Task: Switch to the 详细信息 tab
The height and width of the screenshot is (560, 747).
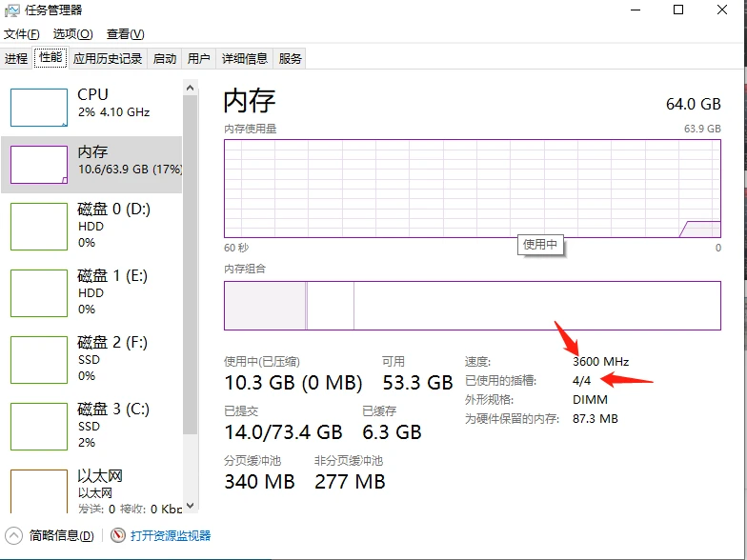Action: point(244,59)
